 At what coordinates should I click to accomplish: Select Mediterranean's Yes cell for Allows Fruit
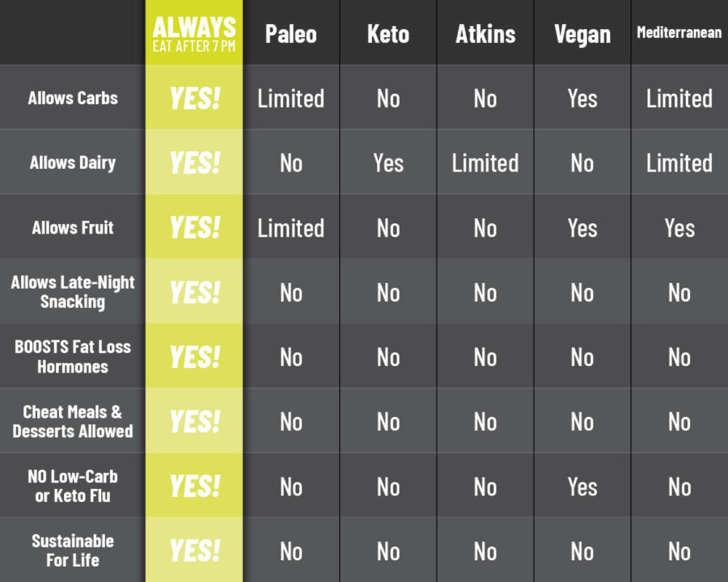(x=679, y=228)
